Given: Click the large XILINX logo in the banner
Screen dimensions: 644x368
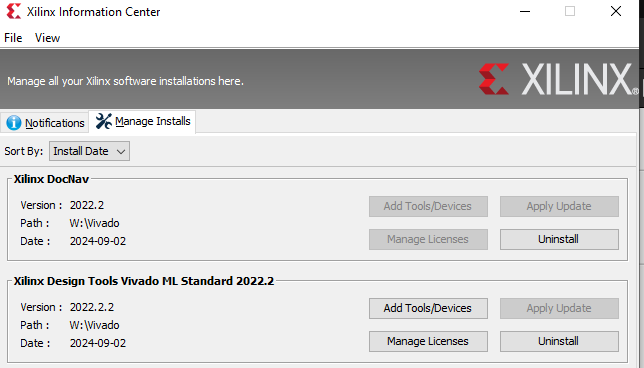Looking at the screenshot, I should (558, 79).
